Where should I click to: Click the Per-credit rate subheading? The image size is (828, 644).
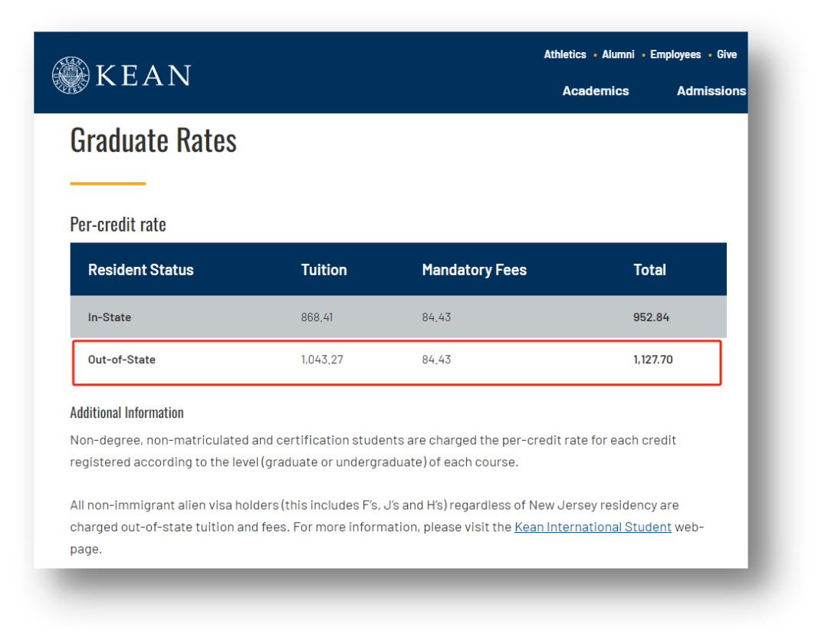click(x=118, y=225)
